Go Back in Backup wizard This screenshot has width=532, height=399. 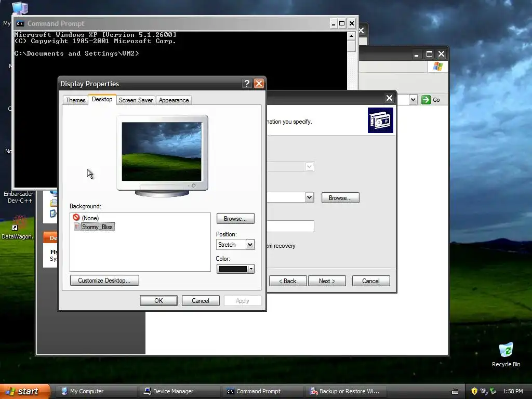pos(288,281)
